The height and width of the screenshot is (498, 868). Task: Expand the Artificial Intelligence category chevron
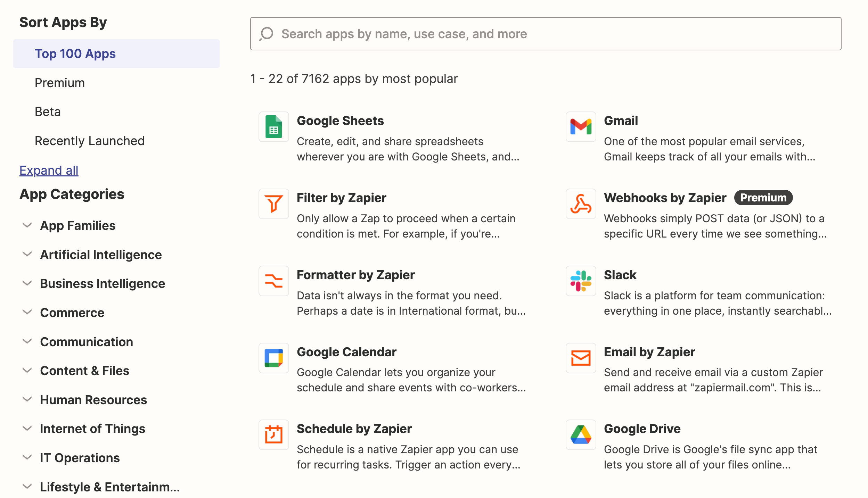point(27,255)
